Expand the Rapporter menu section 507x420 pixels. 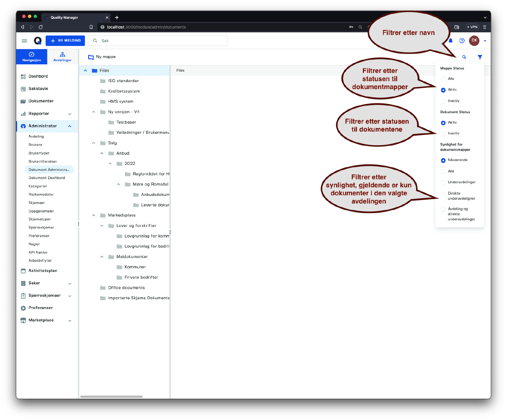(x=70, y=114)
